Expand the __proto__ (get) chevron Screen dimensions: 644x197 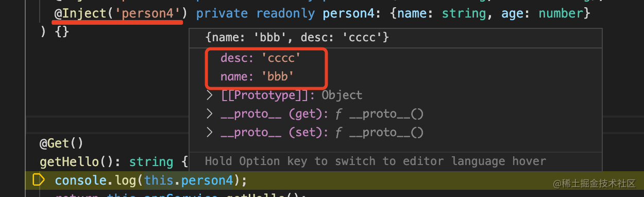209,114
